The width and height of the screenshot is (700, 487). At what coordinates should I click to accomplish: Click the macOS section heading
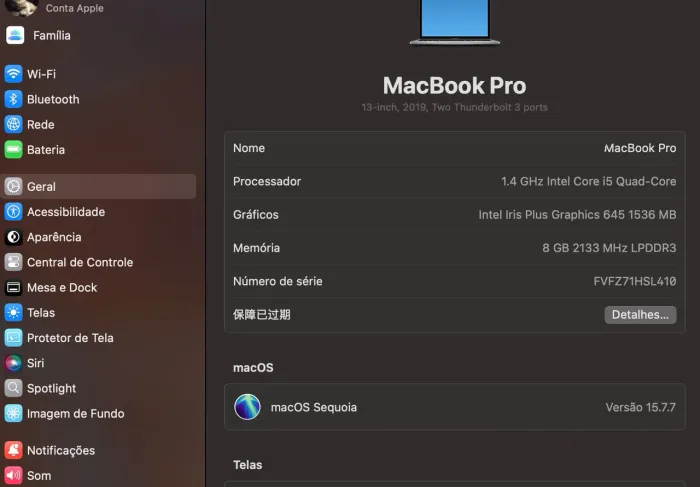coord(253,368)
